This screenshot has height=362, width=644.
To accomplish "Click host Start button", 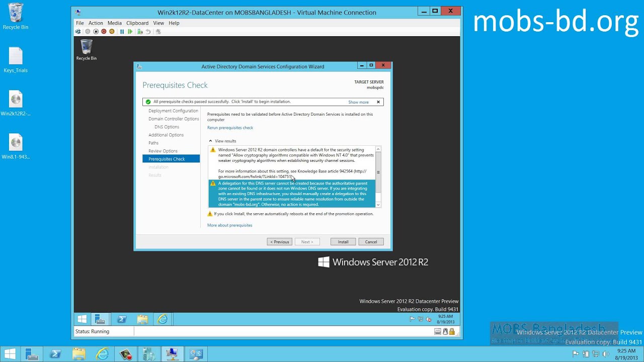I will pyautogui.click(x=10, y=354).
